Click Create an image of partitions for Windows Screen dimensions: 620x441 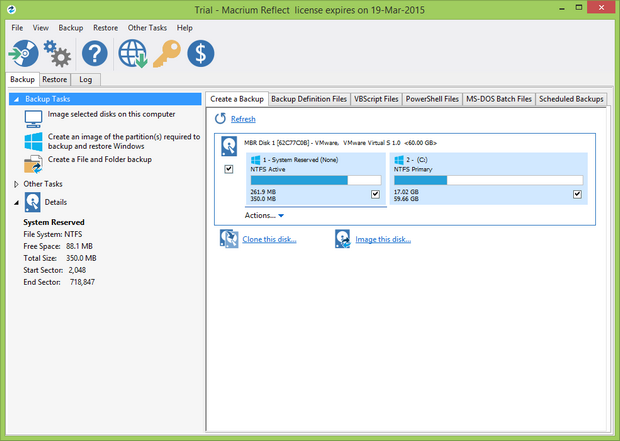click(124, 141)
